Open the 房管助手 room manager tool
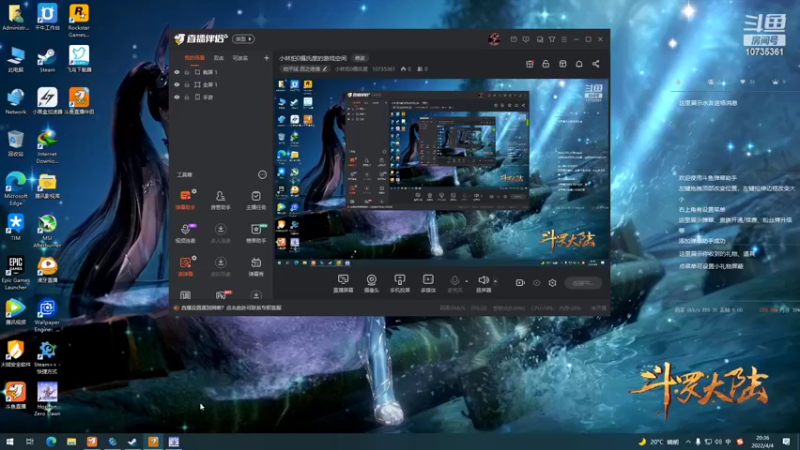Image resolution: width=800 pixels, height=450 pixels. pyautogui.click(x=220, y=199)
